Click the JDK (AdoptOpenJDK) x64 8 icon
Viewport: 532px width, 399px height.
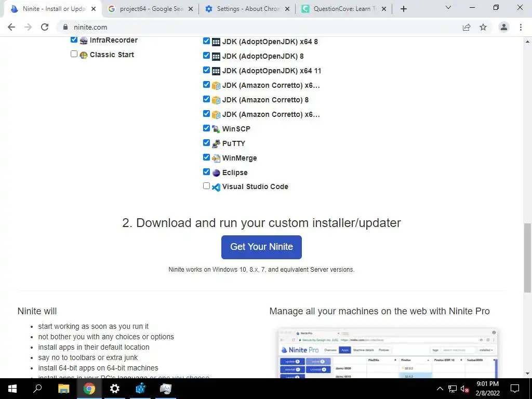(x=216, y=42)
